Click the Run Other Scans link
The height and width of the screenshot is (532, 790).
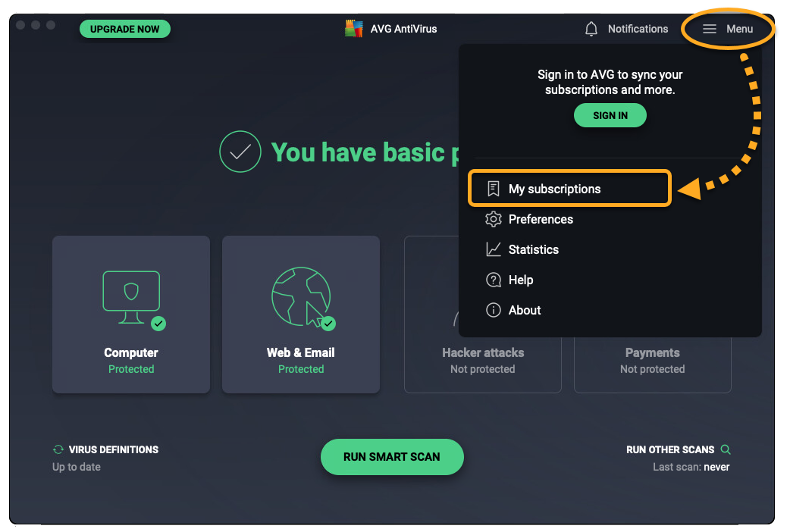coord(670,449)
